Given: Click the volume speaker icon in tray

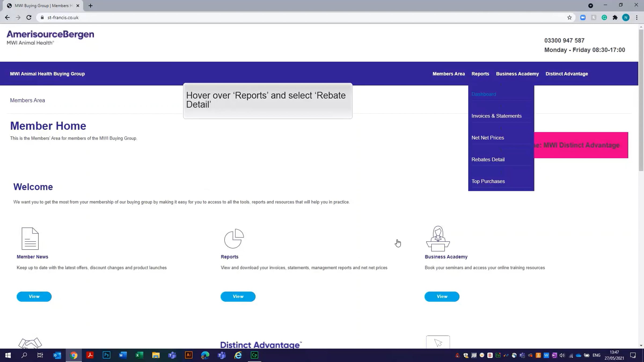Looking at the screenshot, I should click(562, 355).
